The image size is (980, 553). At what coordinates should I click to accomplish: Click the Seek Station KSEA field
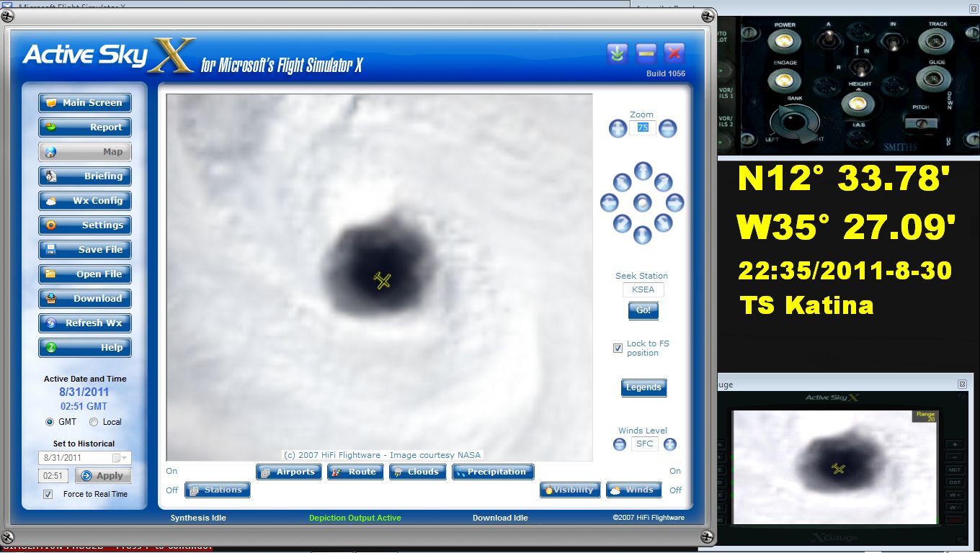(643, 289)
